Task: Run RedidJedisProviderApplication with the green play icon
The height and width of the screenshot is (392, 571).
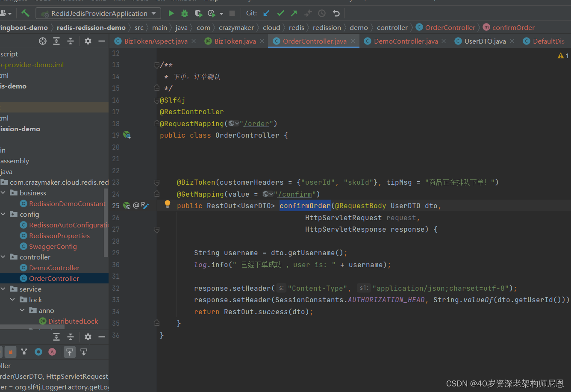Action: pos(171,13)
